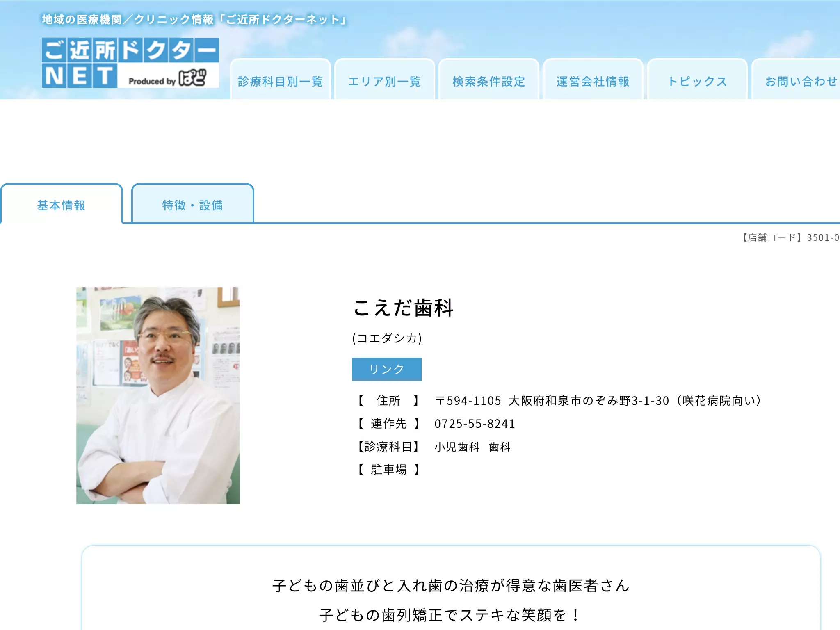This screenshot has width=840, height=630.
Task: Open お問い合わせ navigation tab
Action: coord(796,80)
